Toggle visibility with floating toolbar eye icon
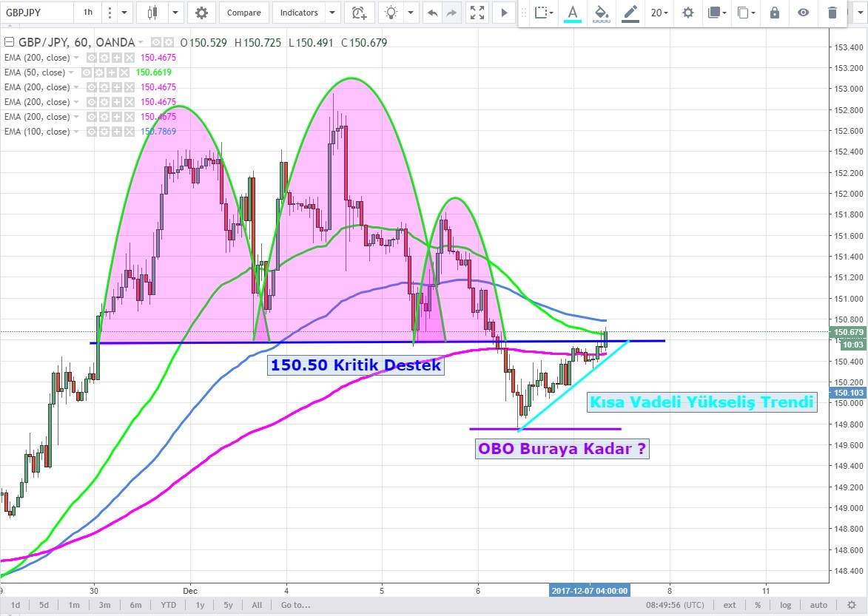This screenshot has width=868, height=616. pyautogui.click(x=804, y=13)
